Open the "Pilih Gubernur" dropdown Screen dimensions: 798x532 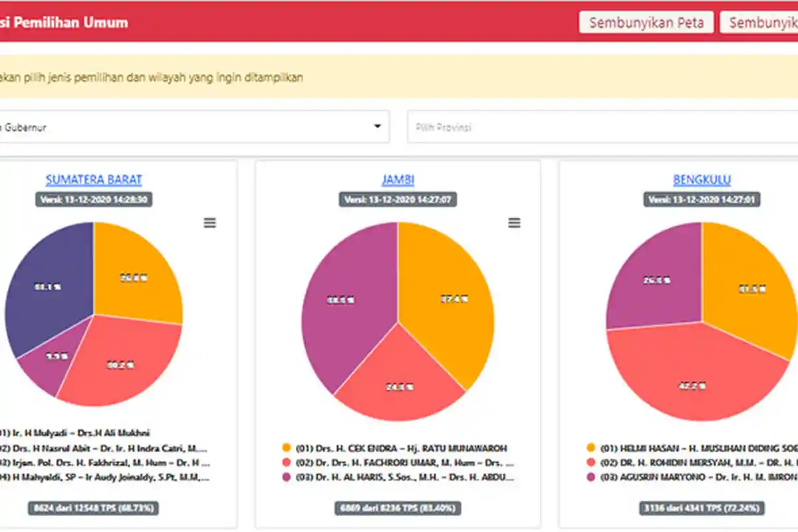tap(193, 126)
